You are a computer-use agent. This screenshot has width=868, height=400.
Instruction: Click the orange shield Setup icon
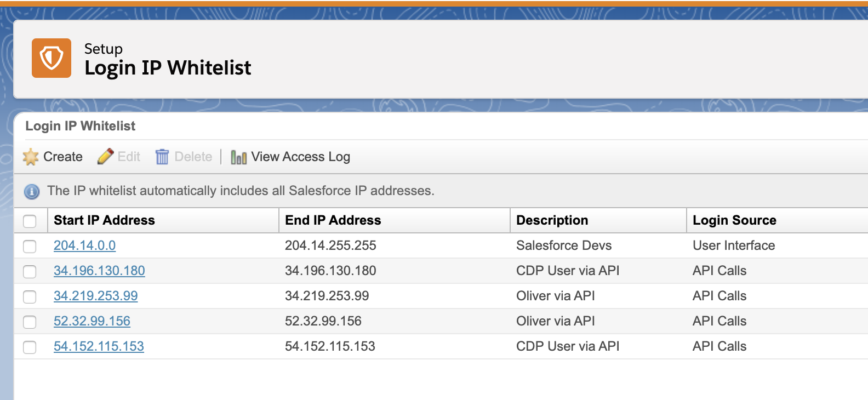click(52, 58)
